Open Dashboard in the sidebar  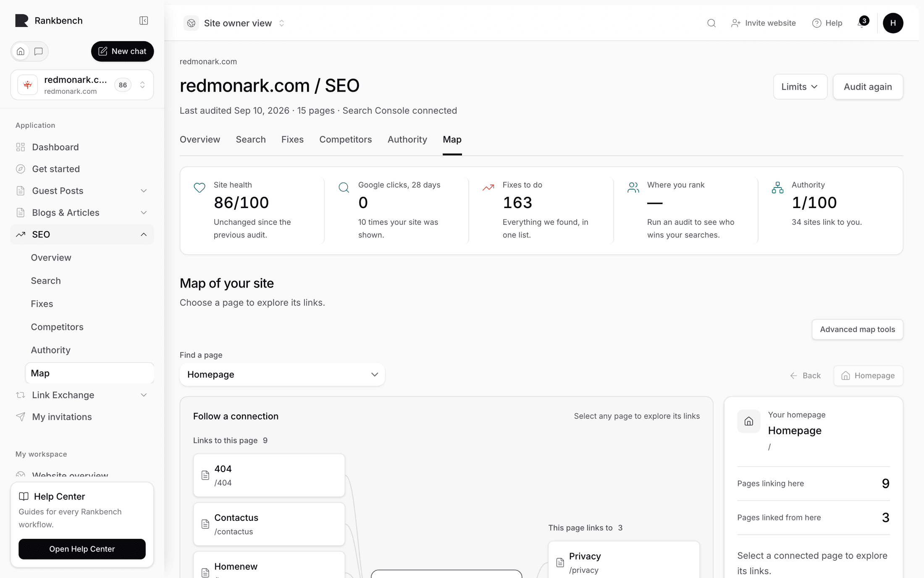[82, 147]
